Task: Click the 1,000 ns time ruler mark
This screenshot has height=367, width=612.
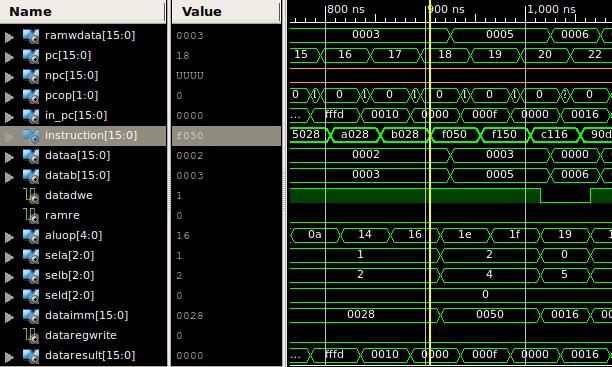Action: 551,9
